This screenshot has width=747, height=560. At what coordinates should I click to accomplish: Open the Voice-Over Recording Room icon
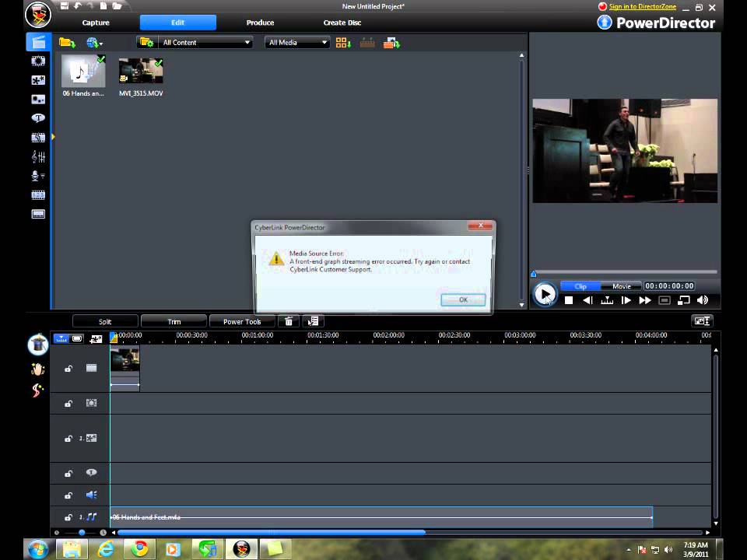[38, 176]
